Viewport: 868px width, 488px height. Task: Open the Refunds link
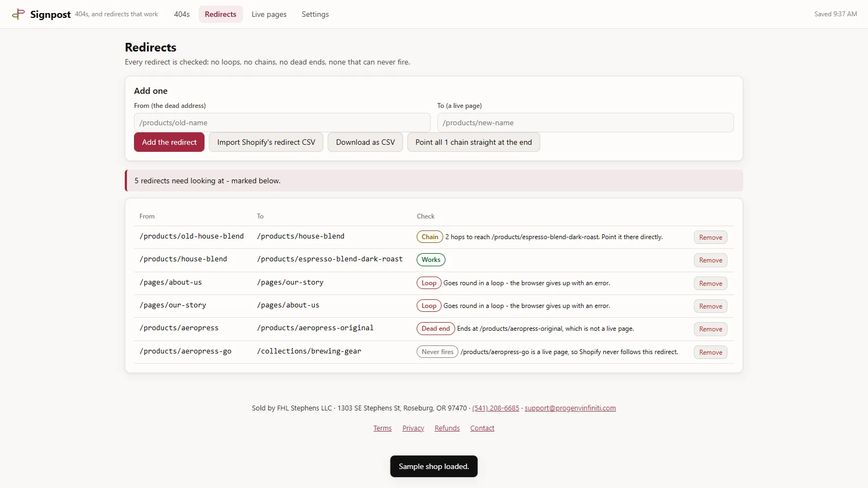447,428
